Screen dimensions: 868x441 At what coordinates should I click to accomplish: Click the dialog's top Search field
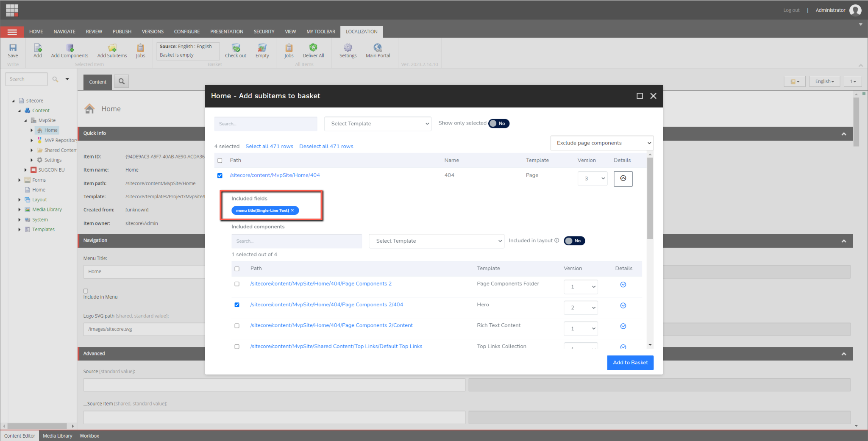point(266,124)
